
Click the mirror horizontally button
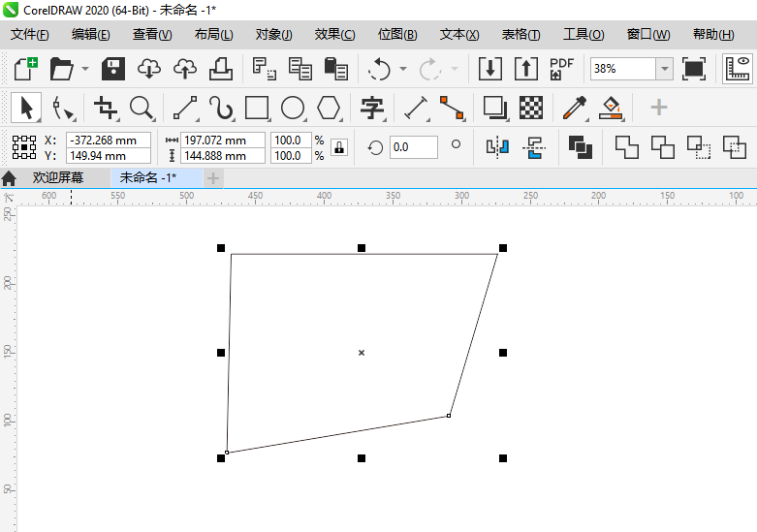[x=497, y=147]
